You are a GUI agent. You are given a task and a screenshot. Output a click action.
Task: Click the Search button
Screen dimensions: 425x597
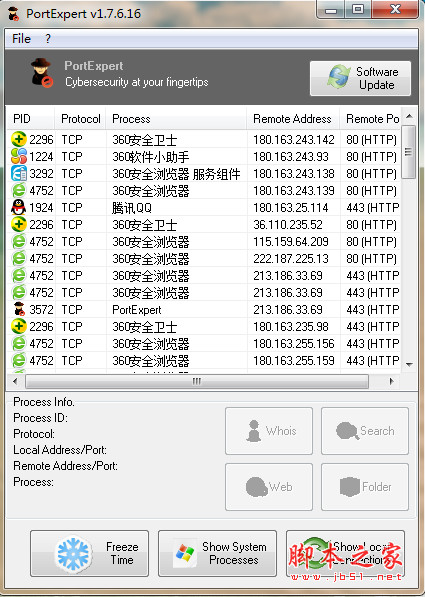[x=365, y=431]
